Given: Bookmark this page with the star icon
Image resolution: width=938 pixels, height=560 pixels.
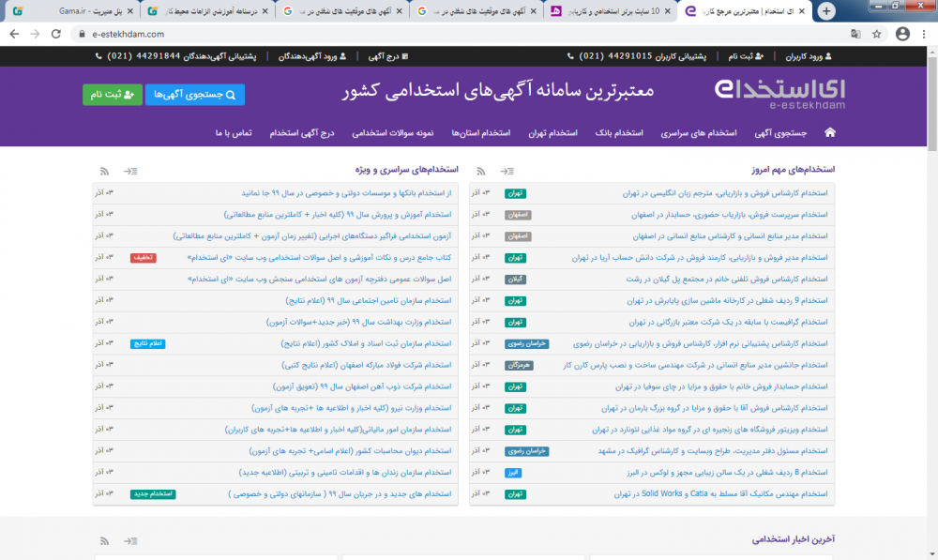Looking at the screenshot, I should 877,34.
